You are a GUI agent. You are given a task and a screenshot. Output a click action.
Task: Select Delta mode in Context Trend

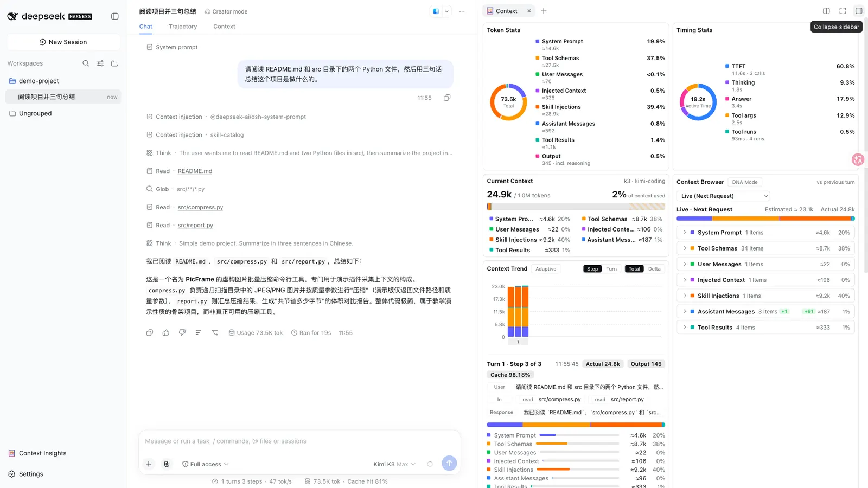click(654, 269)
